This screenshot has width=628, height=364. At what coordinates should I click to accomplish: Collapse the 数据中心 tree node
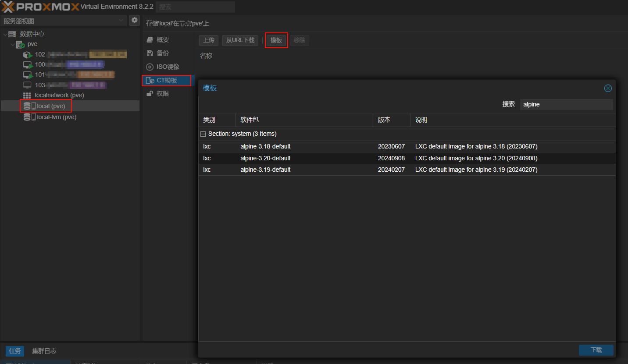5,34
